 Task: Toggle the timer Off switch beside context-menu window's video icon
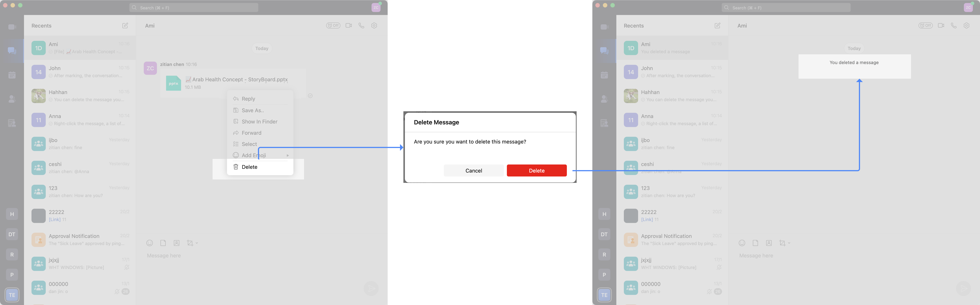[333, 25]
